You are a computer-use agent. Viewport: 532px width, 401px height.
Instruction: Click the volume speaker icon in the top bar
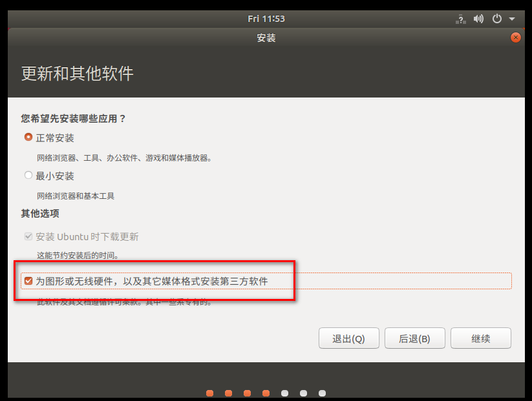tap(478, 19)
